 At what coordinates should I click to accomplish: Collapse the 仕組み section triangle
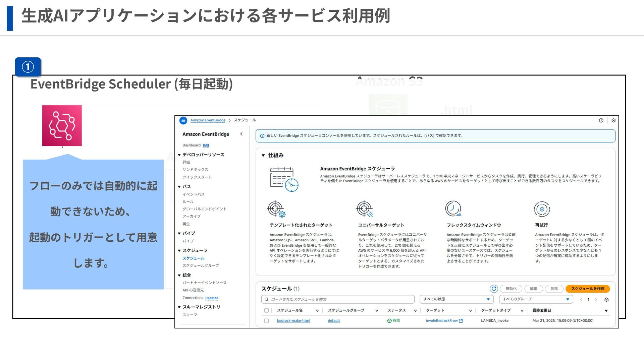(x=263, y=156)
